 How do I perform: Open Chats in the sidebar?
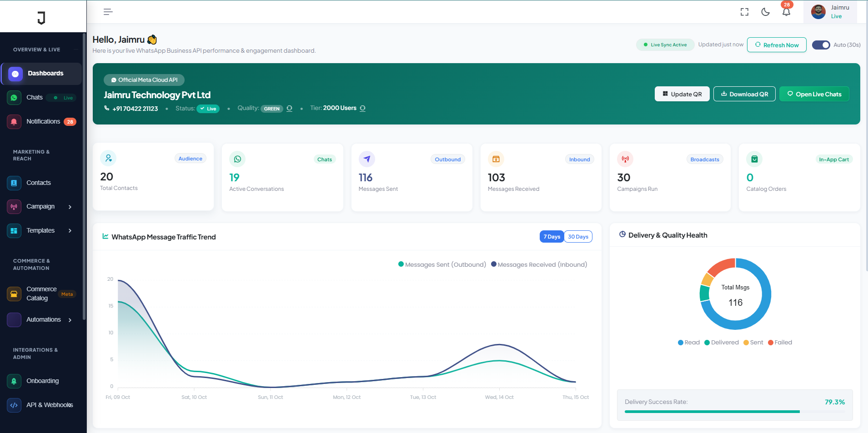point(41,97)
